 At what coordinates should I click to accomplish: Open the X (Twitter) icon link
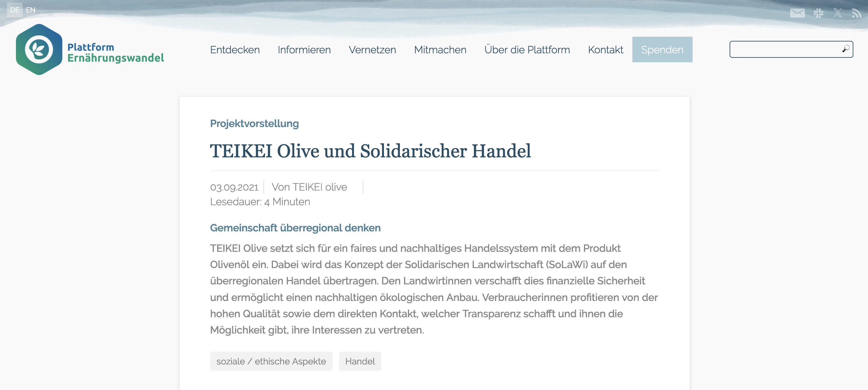[x=838, y=13]
